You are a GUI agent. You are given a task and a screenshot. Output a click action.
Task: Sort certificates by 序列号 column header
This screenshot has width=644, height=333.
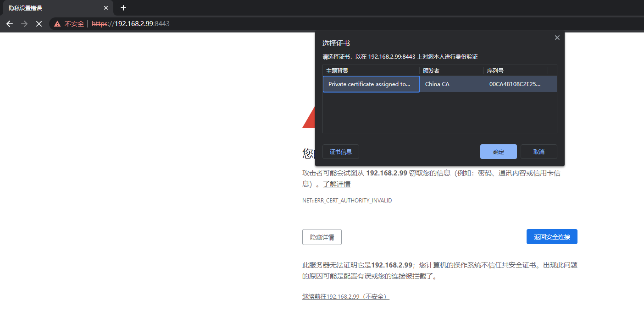[516, 71]
